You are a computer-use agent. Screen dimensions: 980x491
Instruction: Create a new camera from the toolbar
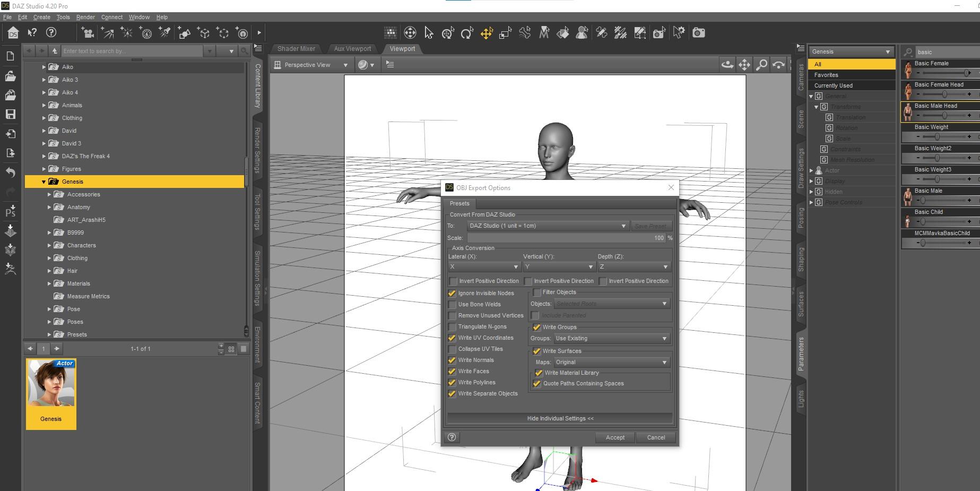click(88, 33)
